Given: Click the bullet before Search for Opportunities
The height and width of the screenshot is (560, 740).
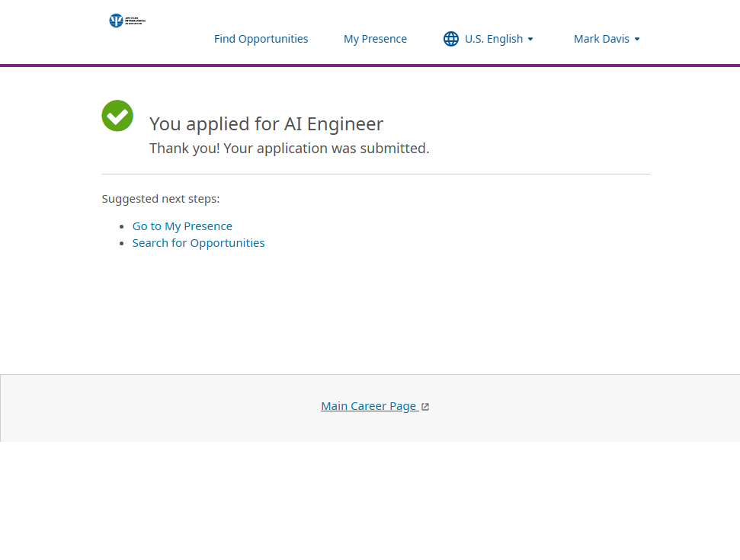Looking at the screenshot, I should tap(122, 244).
